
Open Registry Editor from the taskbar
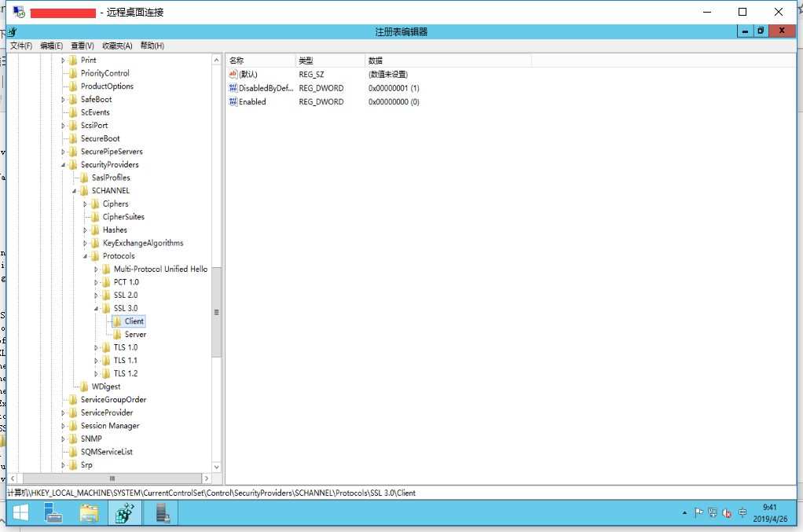point(125,512)
